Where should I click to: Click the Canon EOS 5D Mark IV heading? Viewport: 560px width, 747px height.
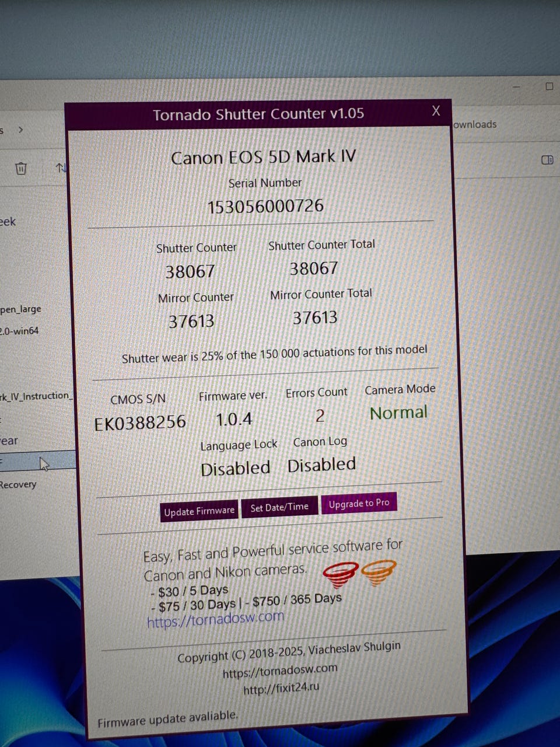click(x=263, y=158)
